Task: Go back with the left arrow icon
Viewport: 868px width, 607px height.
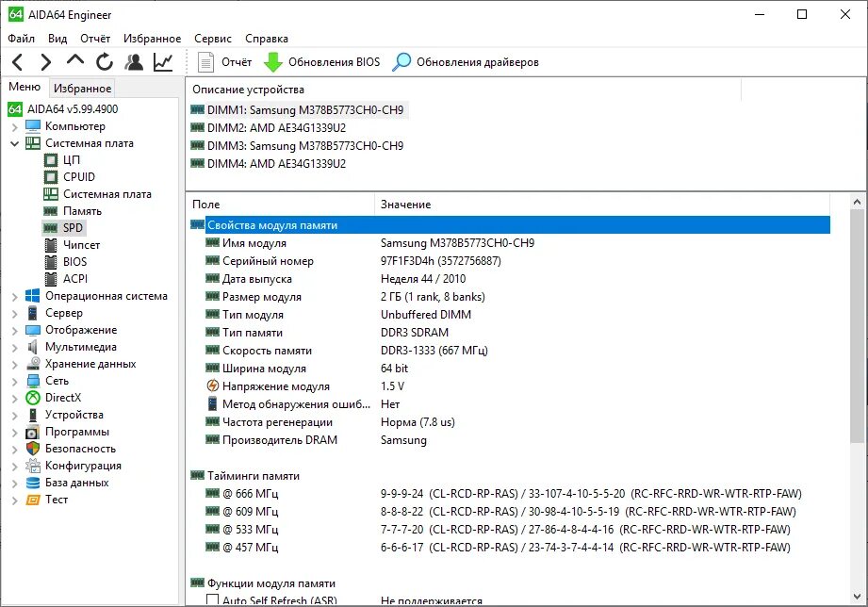Action: coord(18,62)
